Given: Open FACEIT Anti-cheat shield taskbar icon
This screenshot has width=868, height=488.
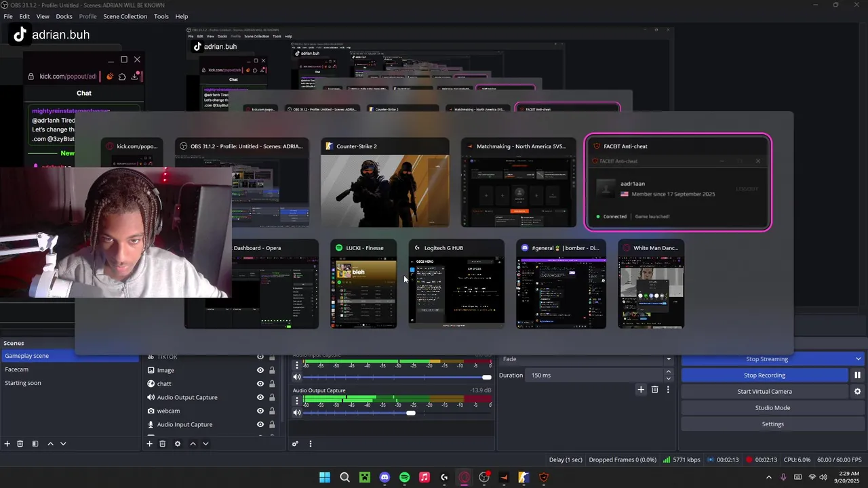Looking at the screenshot, I should click(543, 477).
